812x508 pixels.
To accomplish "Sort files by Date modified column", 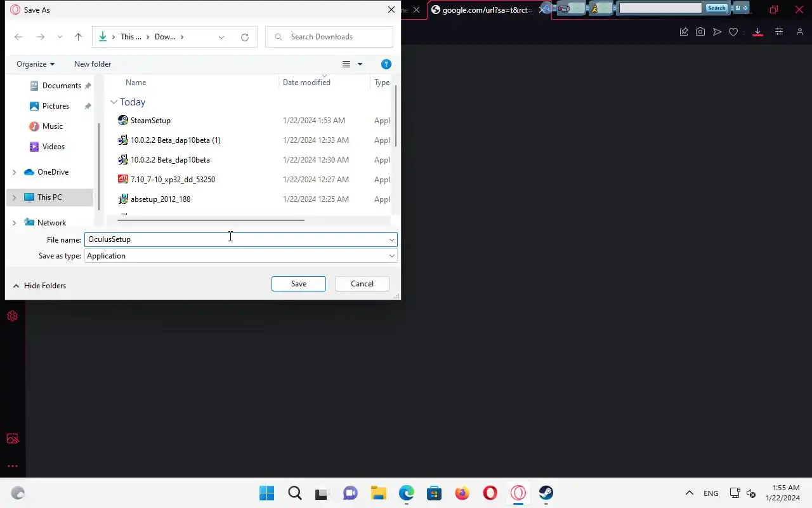I will coord(306,83).
